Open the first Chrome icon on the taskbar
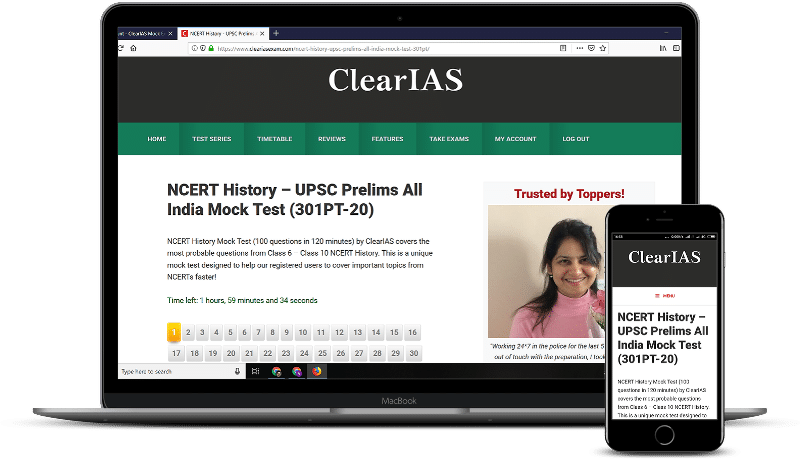The height and width of the screenshot is (459, 800). coord(277,372)
